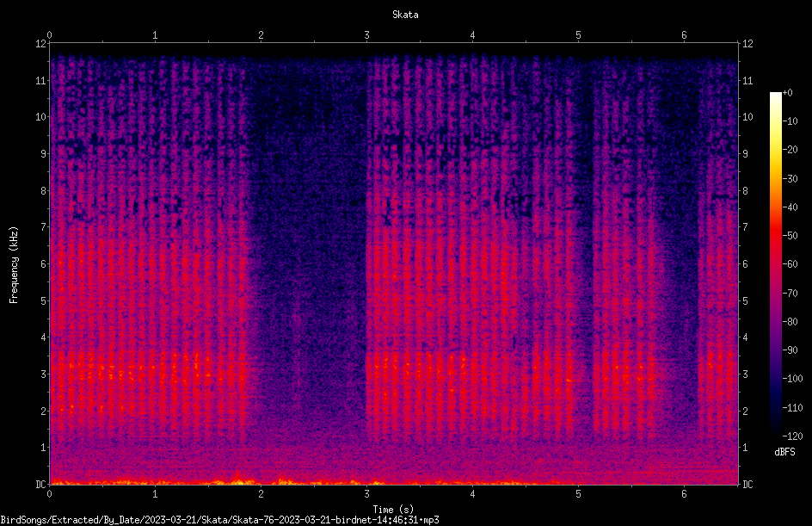Click the -120 label on color scale
This screenshot has height=526, width=812.
(x=792, y=436)
